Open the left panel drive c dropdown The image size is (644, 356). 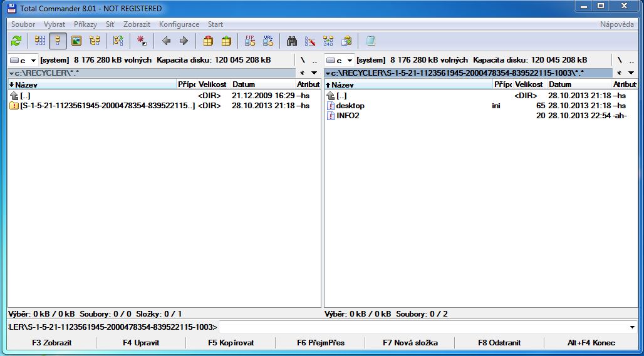[23, 60]
